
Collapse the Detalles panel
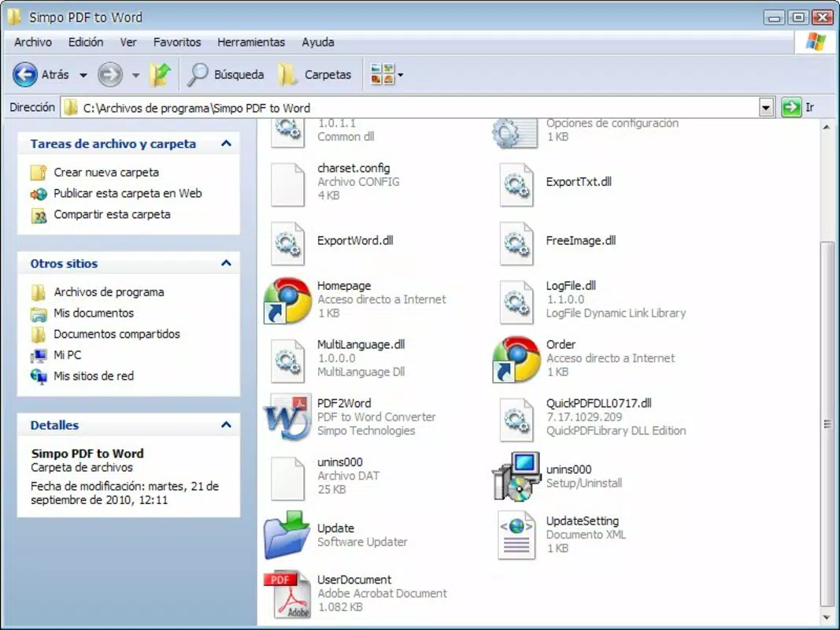[x=226, y=424]
